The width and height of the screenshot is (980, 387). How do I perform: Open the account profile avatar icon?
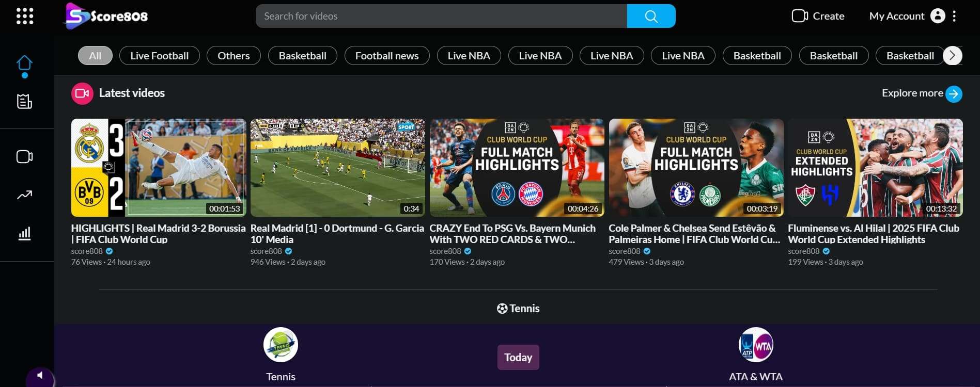click(x=938, y=16)
